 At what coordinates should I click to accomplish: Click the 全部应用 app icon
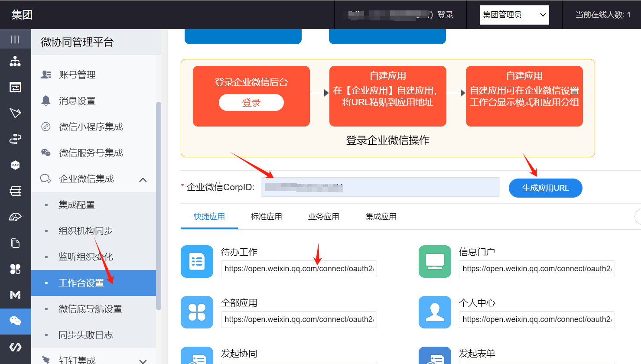pyautogui.click(x=197, y=312)
